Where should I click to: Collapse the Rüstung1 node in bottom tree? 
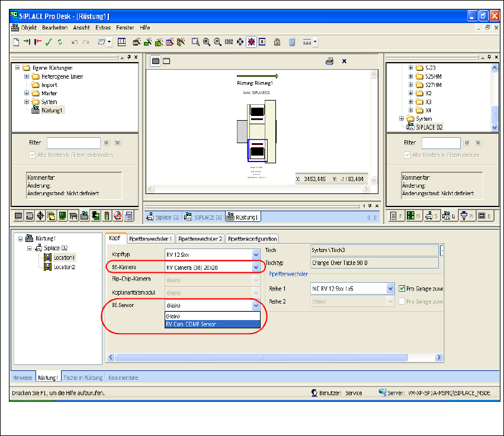point(21,239)
